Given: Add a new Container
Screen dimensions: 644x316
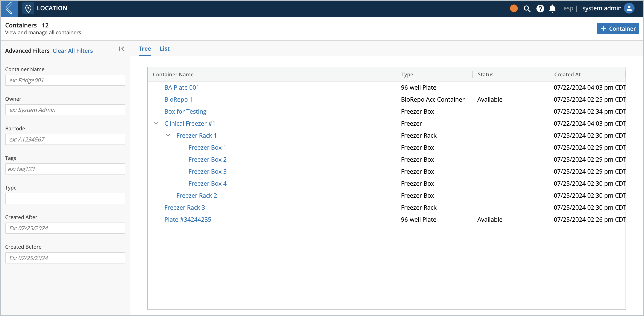Looking at the screenshot, I should (618, 29).
